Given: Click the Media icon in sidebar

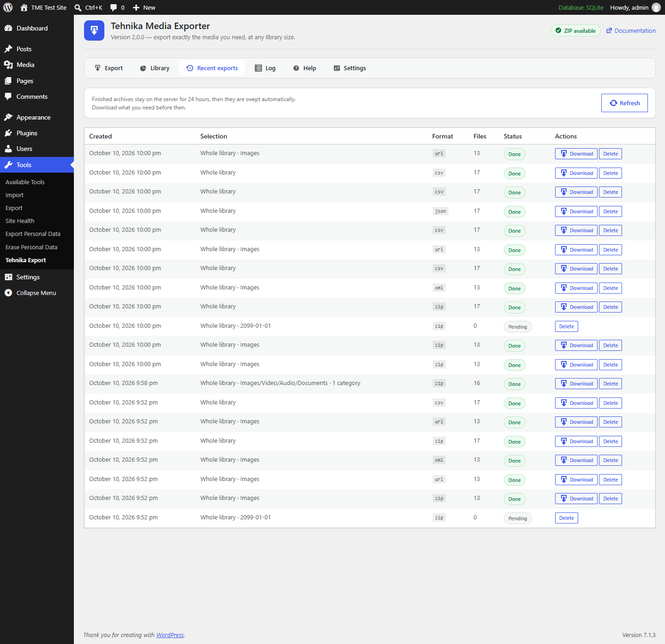Looking at the screenshot, I should (x=8, y=65).
